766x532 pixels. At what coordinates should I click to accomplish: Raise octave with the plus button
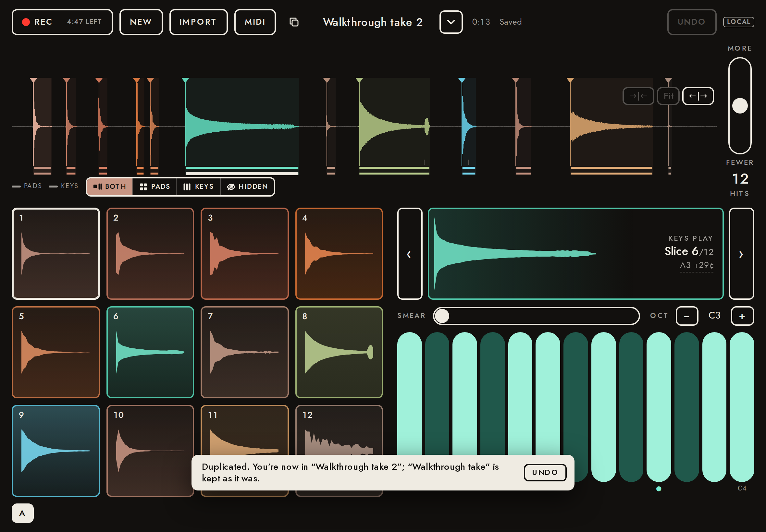[x=742, y=316]
